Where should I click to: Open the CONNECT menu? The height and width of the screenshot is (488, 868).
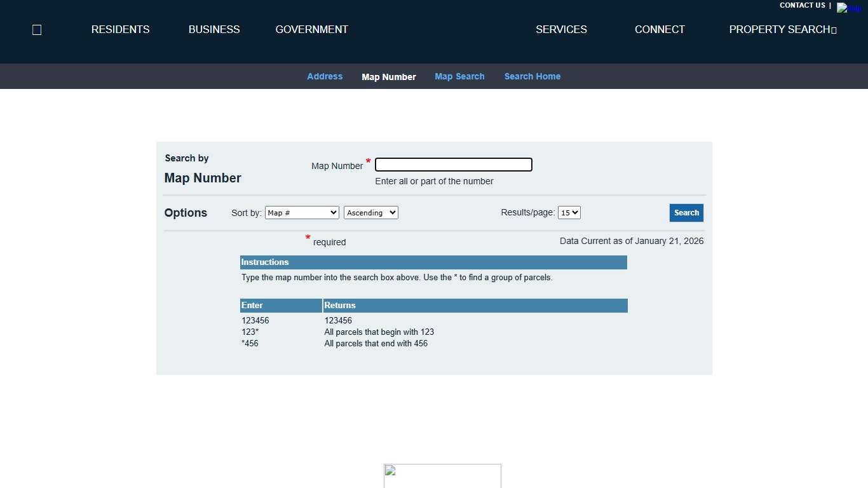660,30
